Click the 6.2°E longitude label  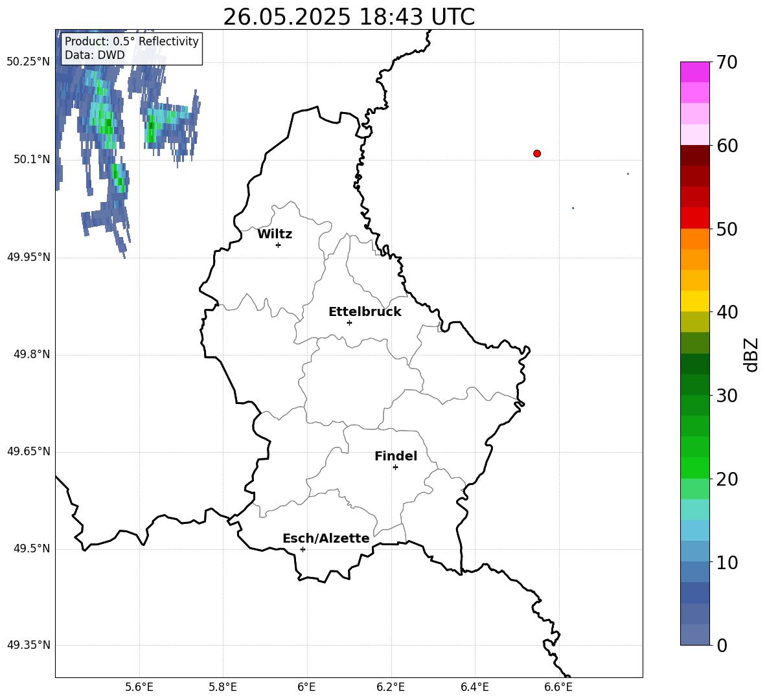(391, 687)
